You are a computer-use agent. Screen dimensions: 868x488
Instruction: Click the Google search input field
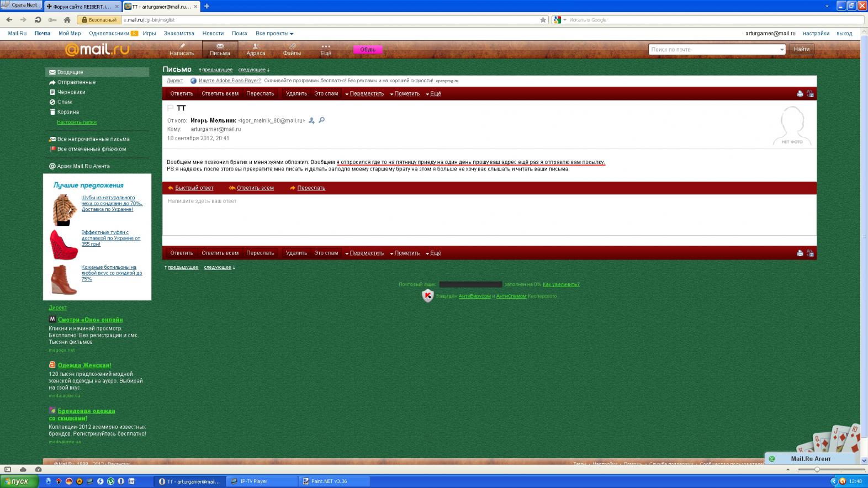tap(714, 20)
